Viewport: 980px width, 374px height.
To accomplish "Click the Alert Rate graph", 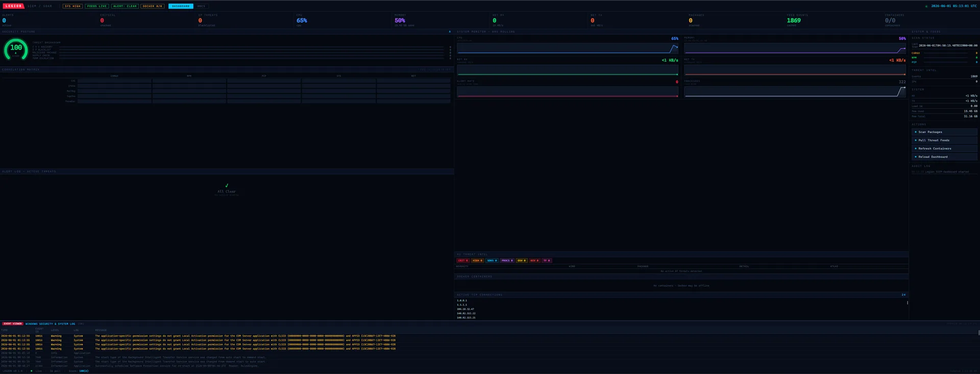I will click(x=568, y=91).
